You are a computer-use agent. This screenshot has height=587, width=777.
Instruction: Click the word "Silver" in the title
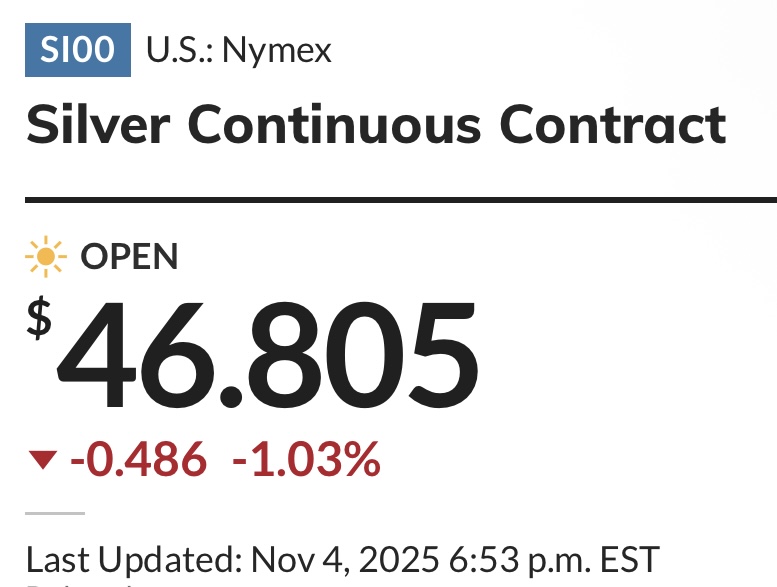98,125
